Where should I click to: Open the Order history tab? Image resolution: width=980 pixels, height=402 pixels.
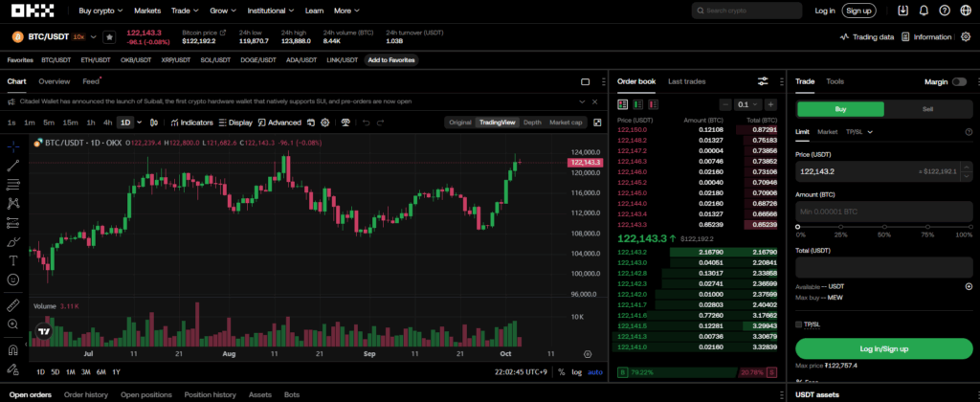tap(86, 394)
